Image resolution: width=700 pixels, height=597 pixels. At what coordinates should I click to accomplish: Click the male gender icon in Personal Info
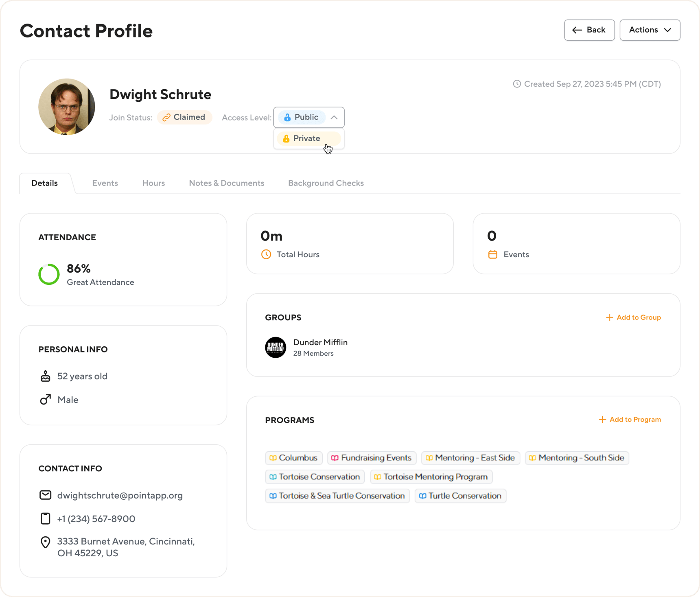coord(45,399)
